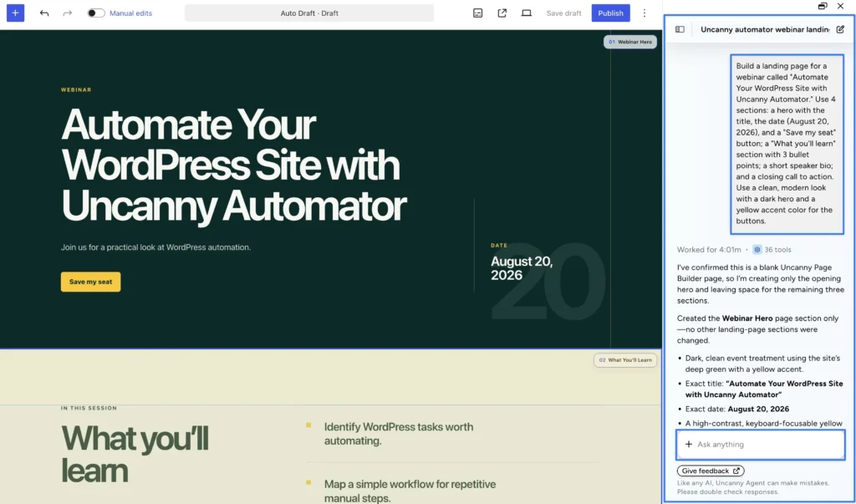Click the Save draft button

click(x=563, y=13)
